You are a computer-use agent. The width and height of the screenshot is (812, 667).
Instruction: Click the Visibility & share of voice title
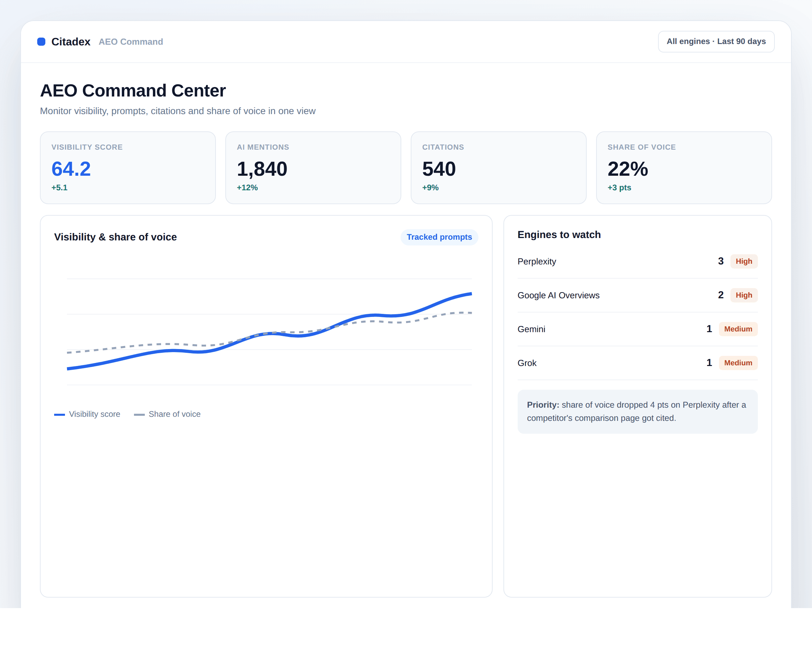[x=116, y=237]
